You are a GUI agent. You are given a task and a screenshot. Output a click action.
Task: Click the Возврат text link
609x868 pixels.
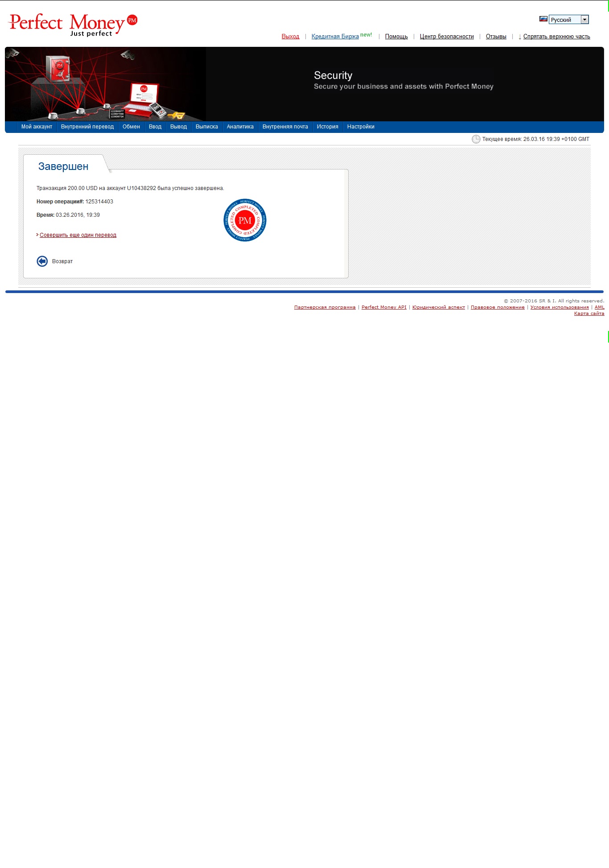[62, 261]
